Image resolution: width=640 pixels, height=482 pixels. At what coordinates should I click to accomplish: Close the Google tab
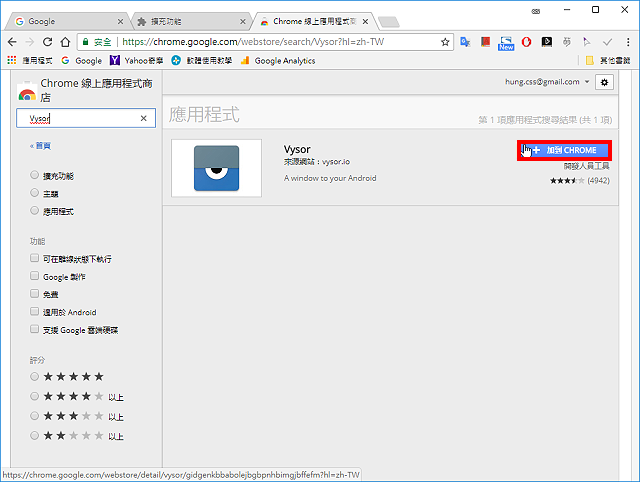[x=120, y=21]
